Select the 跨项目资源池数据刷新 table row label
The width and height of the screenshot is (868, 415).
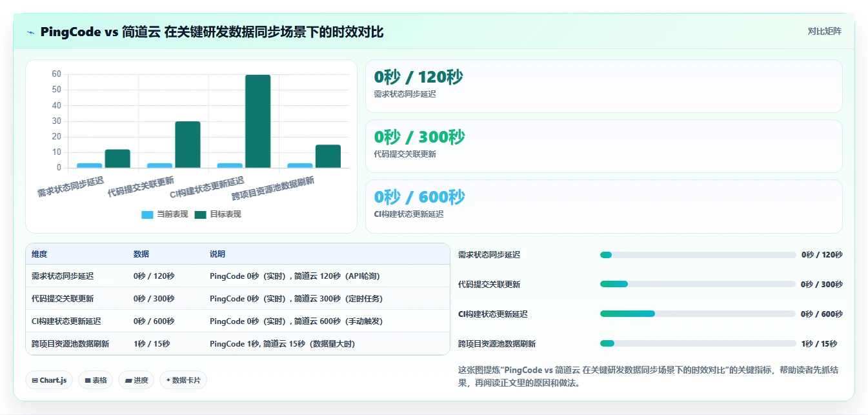pos(70,343)
